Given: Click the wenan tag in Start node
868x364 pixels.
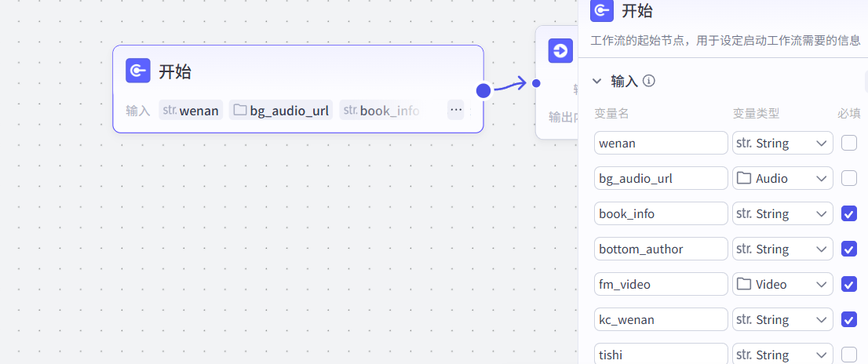Looking at the screenshot, I should coord(191,111).
